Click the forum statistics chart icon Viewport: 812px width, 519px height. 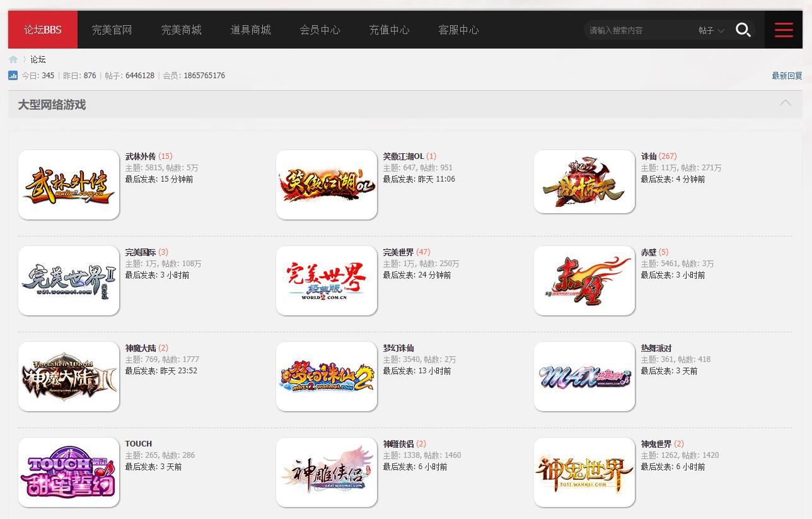(x=13, y=76)
